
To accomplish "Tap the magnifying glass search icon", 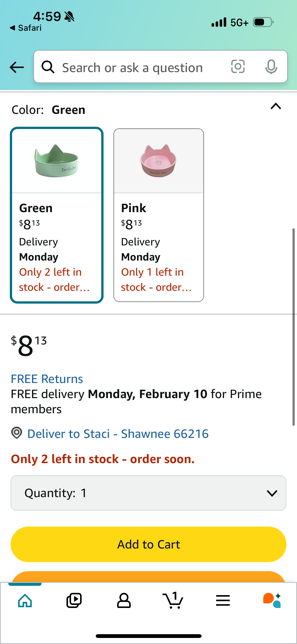I will 48,67.
